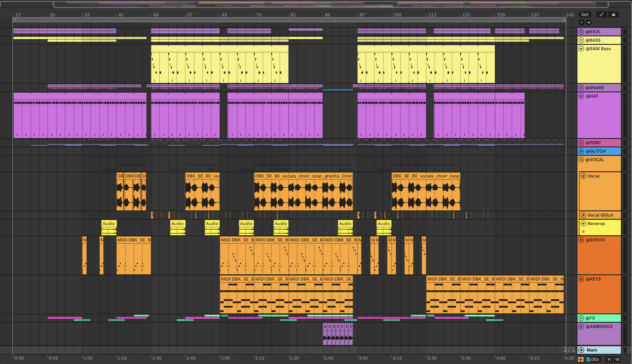
Task: Collapse the Vocal track
Action: [x=584, y=176]
